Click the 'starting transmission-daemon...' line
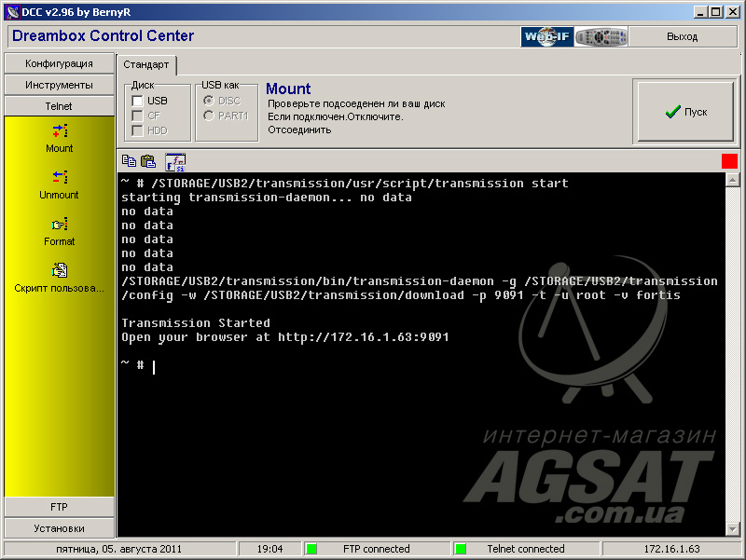746x560 pixels. click(267, 198)
